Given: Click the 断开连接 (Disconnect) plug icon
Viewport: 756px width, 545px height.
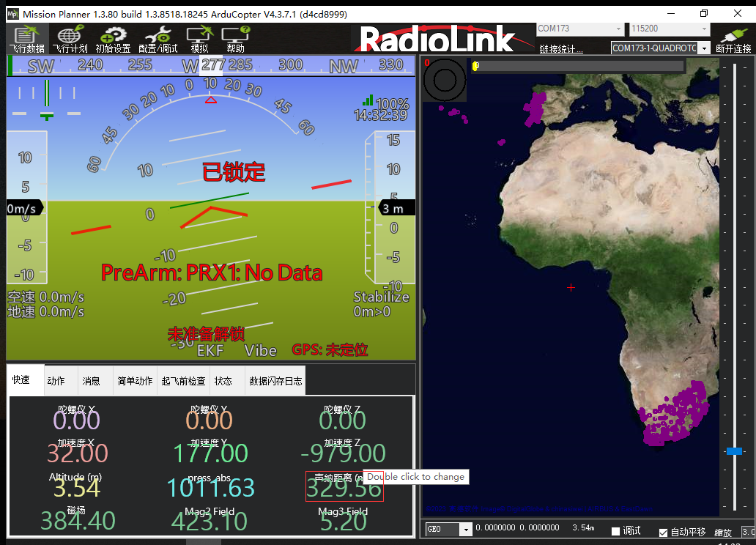Looking at the screenshot, I should (733, 38).
